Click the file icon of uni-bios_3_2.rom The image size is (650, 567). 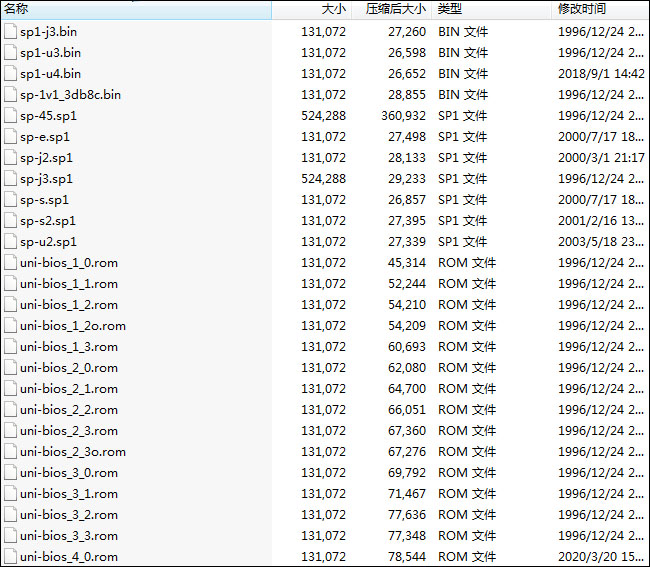point(10,515)
